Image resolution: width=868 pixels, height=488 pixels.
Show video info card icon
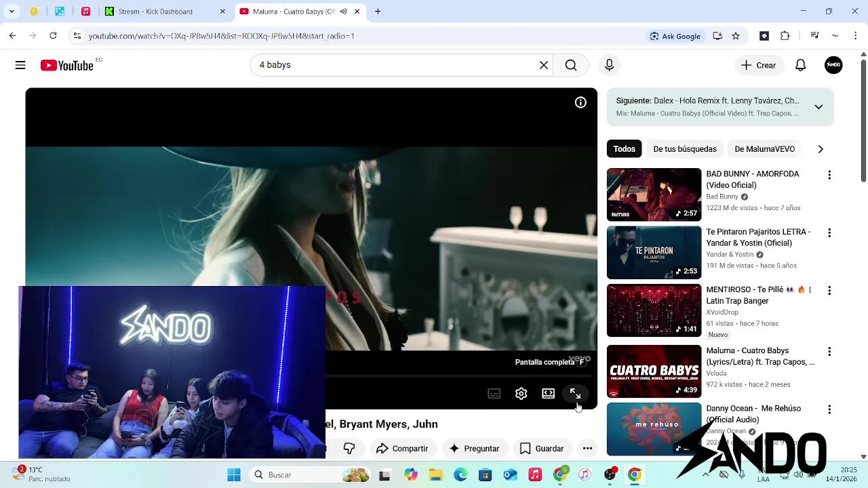580,102
